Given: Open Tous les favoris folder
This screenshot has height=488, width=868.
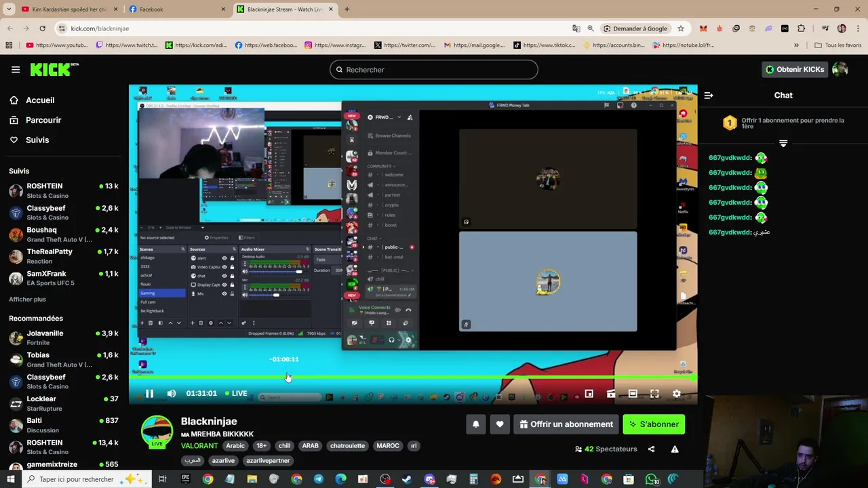Looking at the screenshot, I should [838, 45].
